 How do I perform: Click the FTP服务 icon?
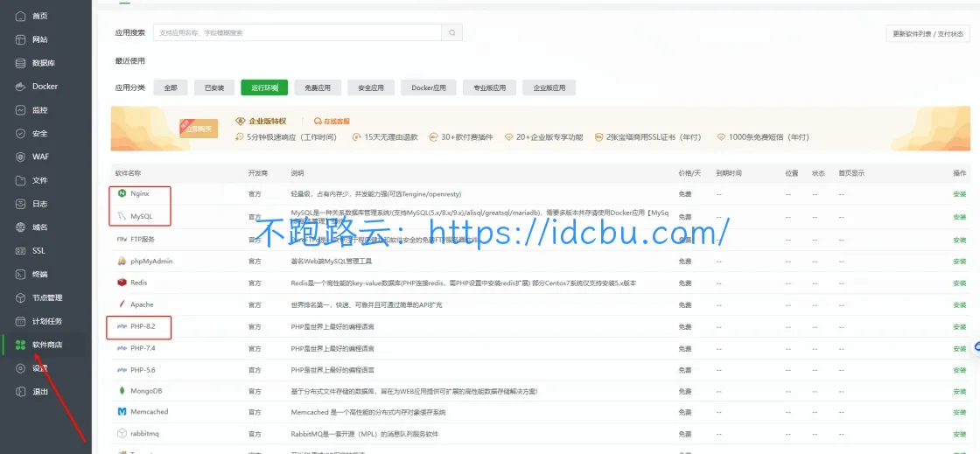coord(122,239)
